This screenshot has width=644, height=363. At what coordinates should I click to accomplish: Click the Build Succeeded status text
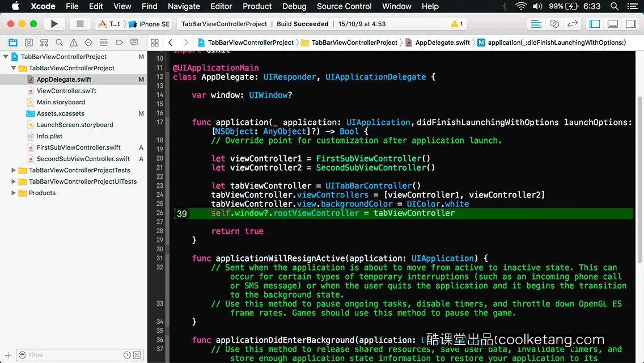[x=303, y=24]
